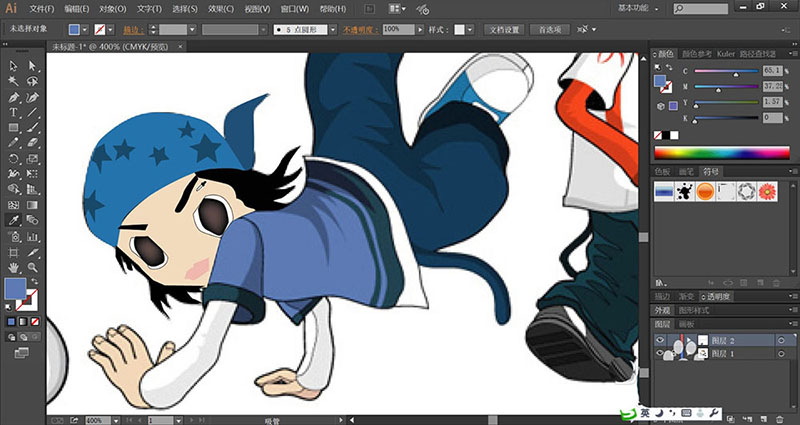The width and height of the screenshot is (800, 425).
Task: Open fill color dropdown in control bar
Action: [85, 30]
